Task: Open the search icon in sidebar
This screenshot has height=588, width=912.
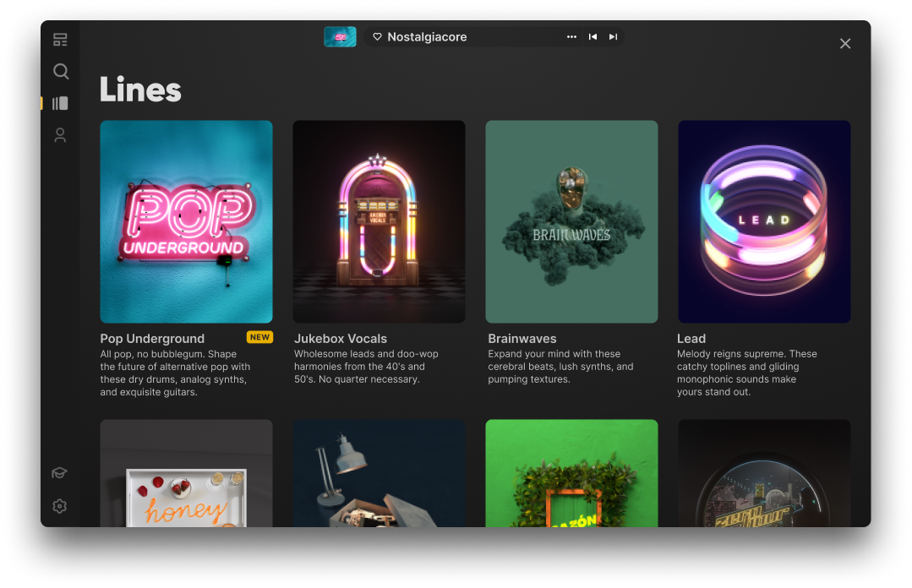Action: [61, 72]
